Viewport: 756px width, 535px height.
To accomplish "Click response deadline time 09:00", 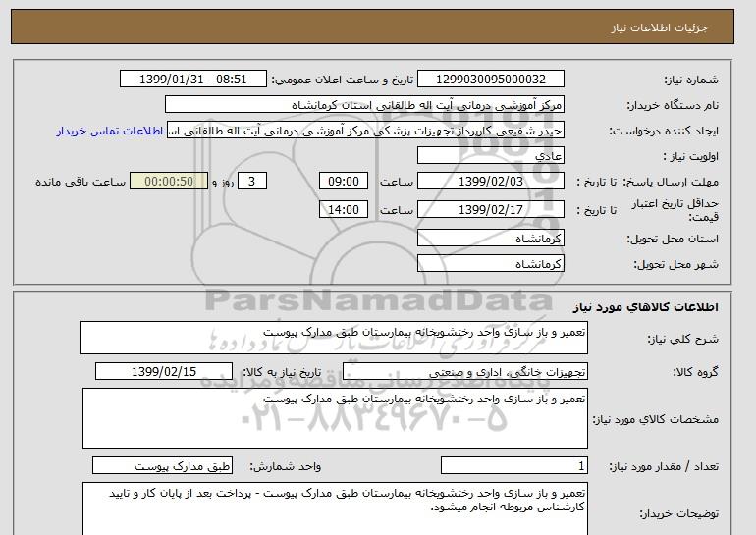I will click(344, 182).
